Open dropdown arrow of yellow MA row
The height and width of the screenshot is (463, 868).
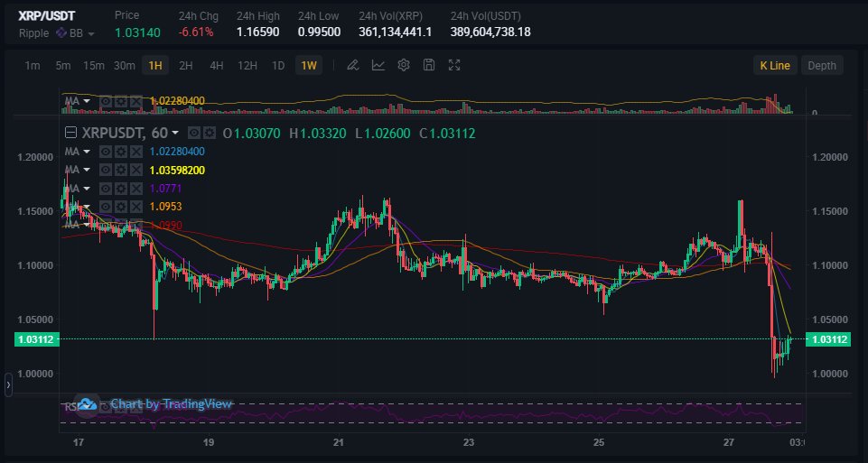point(87,171)
